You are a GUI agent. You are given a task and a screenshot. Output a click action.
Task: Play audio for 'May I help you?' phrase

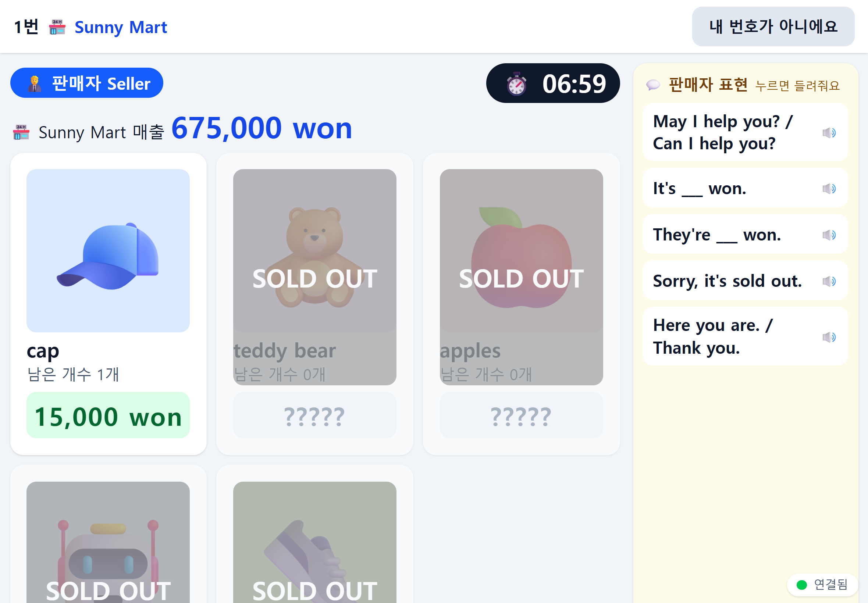(829, 133)
